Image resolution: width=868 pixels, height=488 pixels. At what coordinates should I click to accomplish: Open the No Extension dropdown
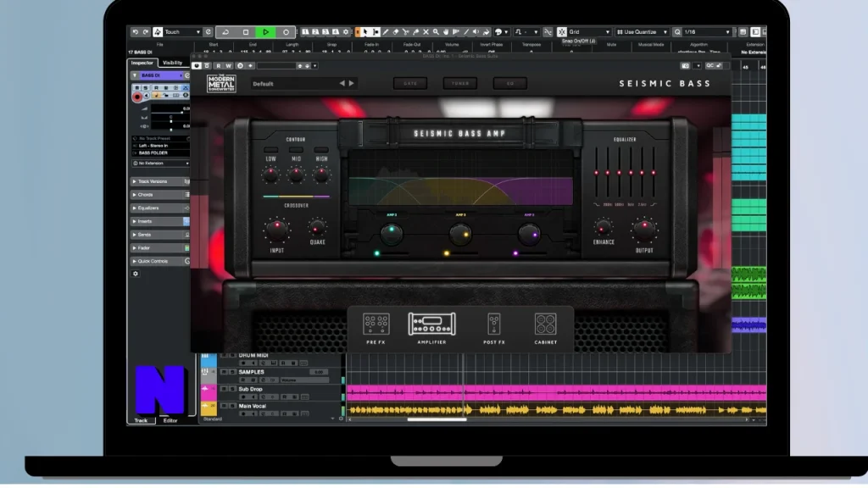160,164
